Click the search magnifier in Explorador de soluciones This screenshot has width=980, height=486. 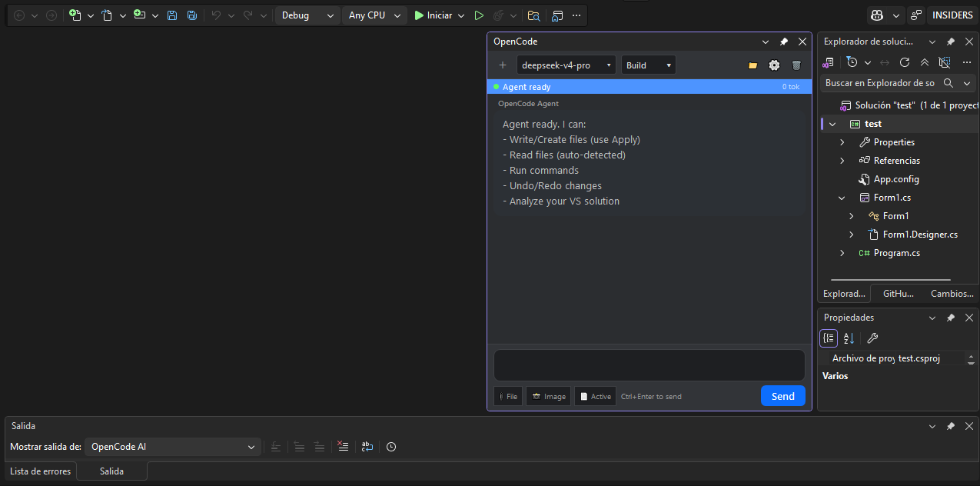948,83
